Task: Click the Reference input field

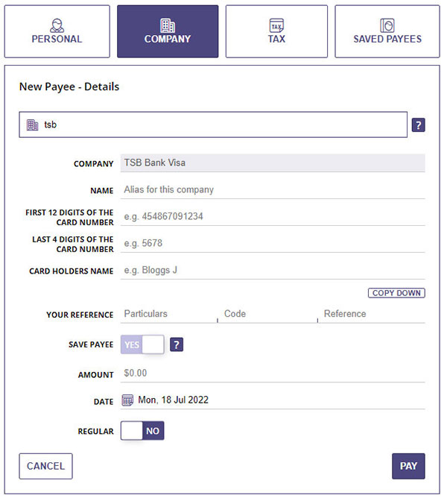Action: [372, 314]
